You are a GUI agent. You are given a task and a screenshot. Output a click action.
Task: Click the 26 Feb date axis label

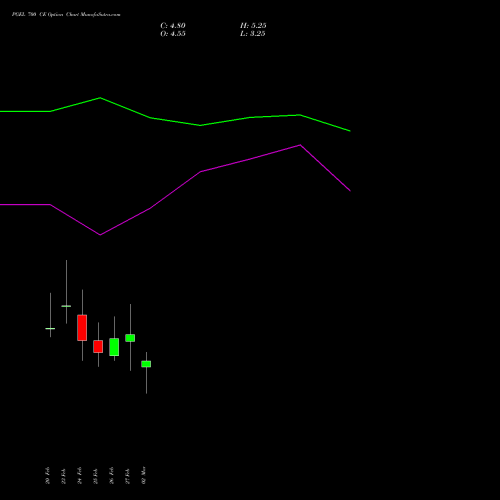tap(112, 475)
